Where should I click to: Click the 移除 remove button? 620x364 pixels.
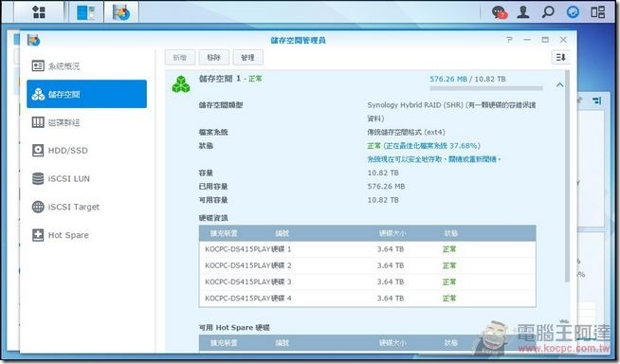click(x=214, y=57)
